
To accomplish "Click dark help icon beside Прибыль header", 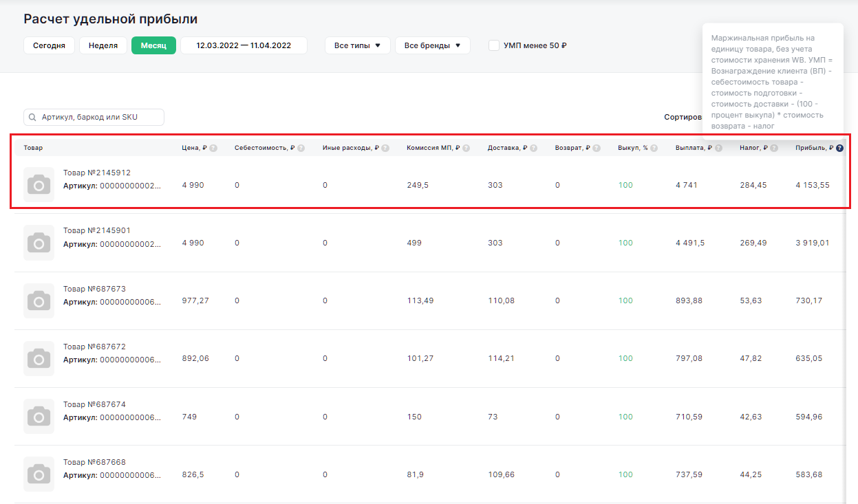I will [839, 148].
